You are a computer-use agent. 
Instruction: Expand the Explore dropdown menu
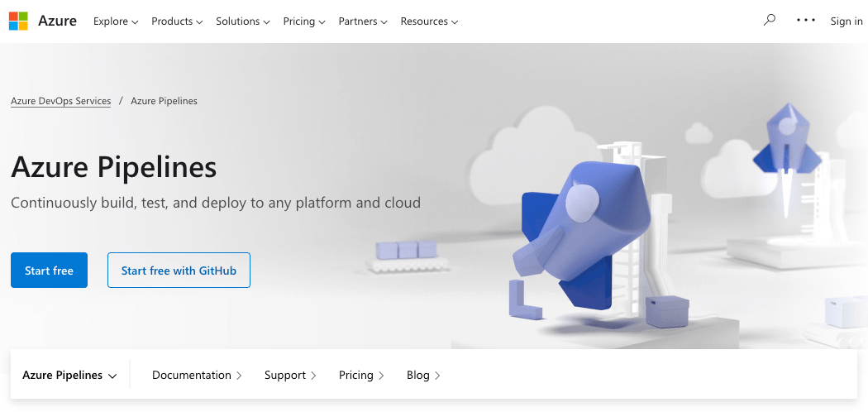point(116,22)
